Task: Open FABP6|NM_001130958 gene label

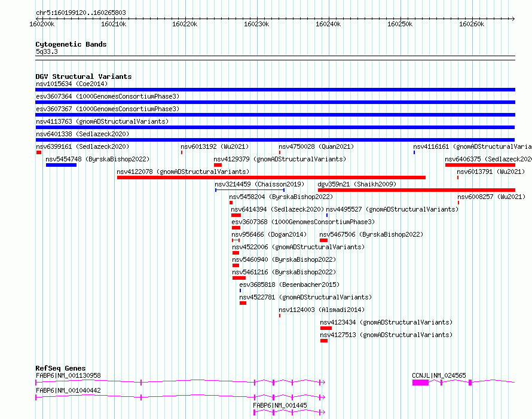Action: pos(68,375)
